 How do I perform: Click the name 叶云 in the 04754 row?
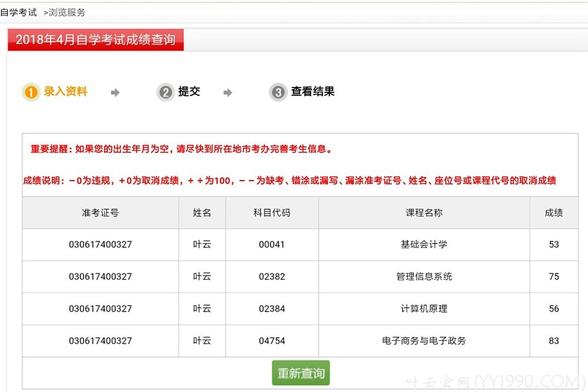[x=202, y=341]
